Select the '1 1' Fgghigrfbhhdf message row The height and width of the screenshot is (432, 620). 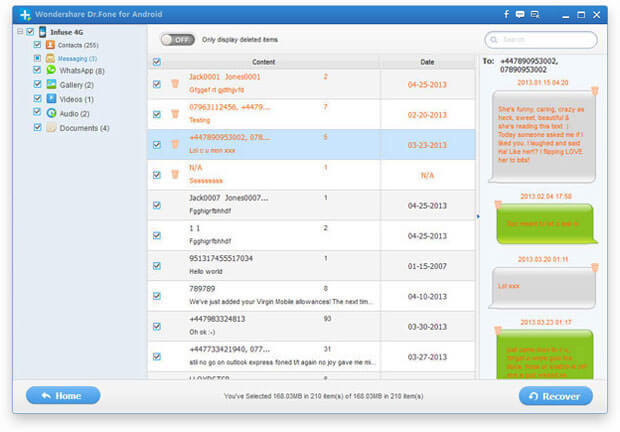pos(311,236)
